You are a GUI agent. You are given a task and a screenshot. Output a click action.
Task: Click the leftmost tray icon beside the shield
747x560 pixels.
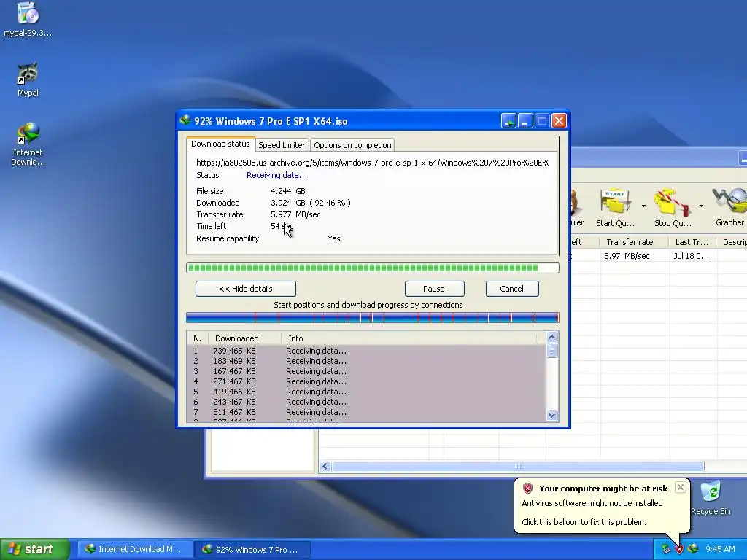click(665, 550)
